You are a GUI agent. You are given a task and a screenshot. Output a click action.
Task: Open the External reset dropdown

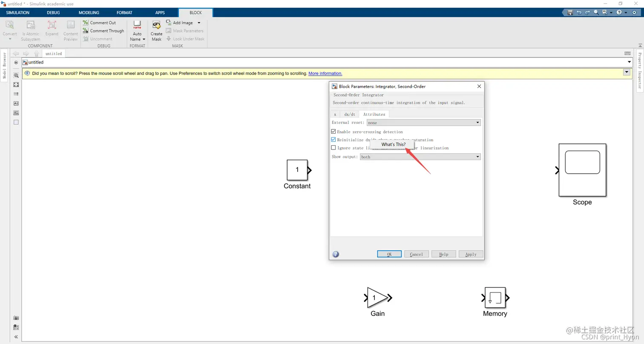click(423, 123)
